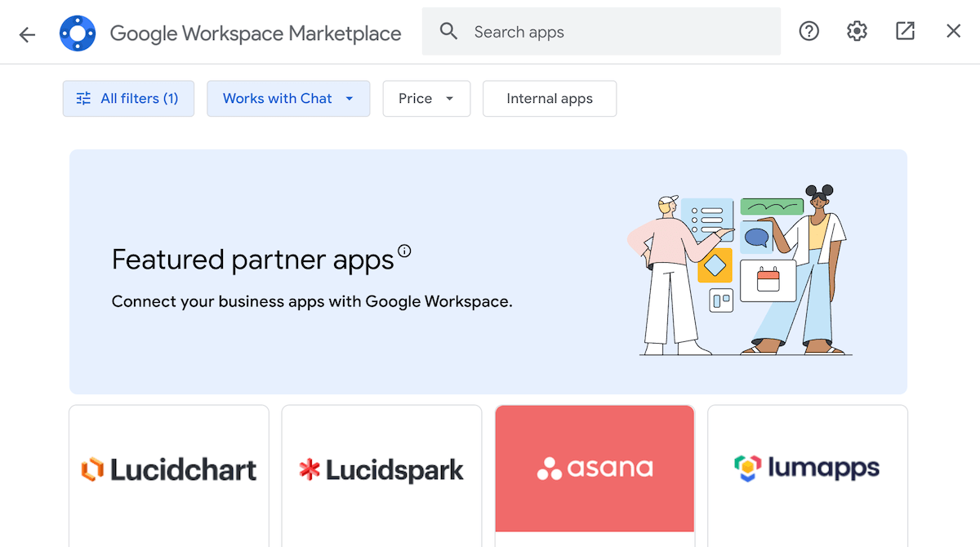The height and width of the screenshot is (547, 980).
Task: Click the Featured partner apps heading
Action: [x=253, y=260]
